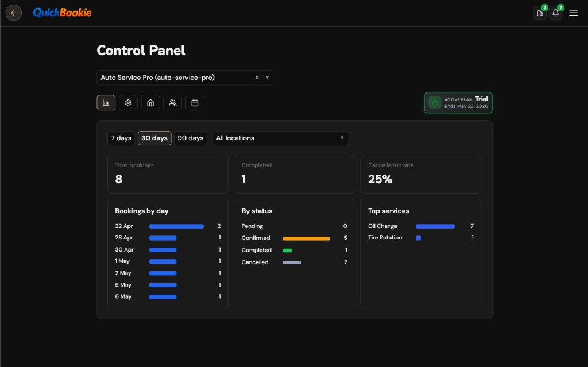Open the staff people tab
This screenshot has width=588, height=367.
coord(172,103)
